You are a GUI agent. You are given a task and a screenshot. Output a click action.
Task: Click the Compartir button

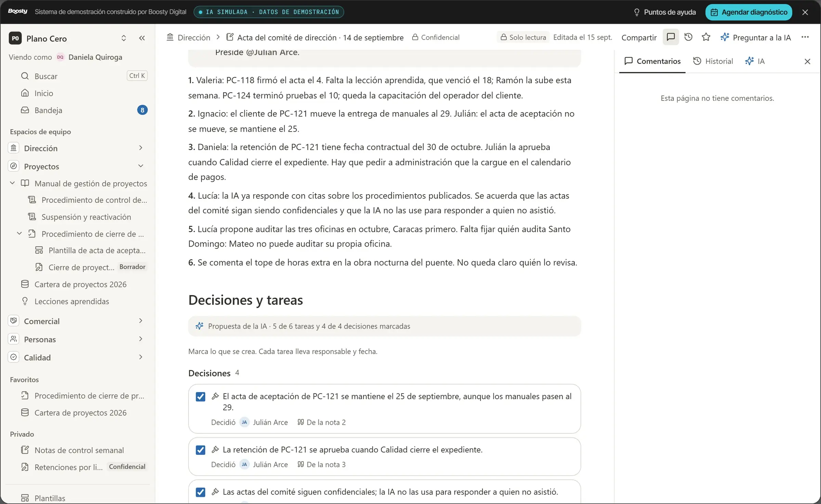[639, 37]
